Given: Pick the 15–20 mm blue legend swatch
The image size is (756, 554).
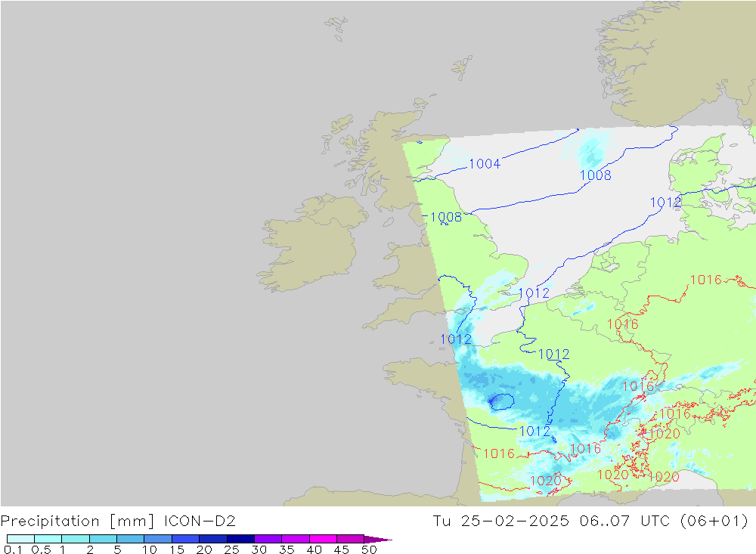Looking at the screenshot, I should [x=186, y=539].
